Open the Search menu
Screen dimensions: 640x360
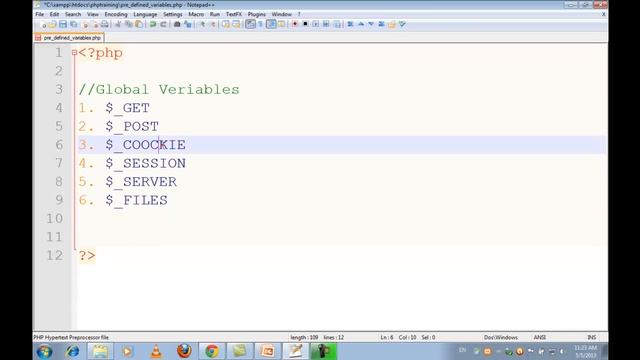point(73,14)
